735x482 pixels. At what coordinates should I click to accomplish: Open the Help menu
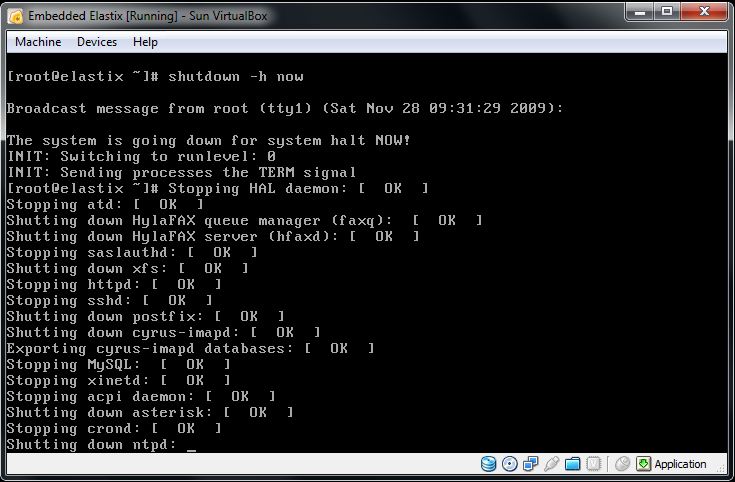pos(145,42)
